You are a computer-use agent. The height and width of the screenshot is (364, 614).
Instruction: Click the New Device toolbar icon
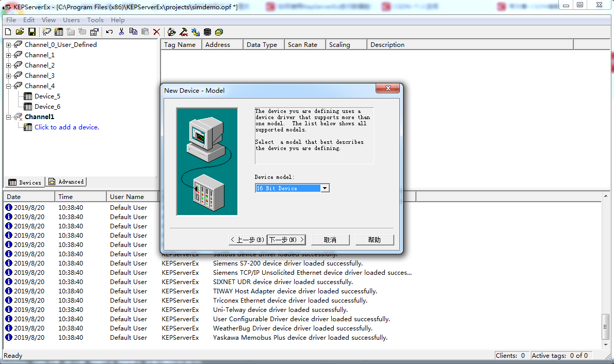coord(59,32)
